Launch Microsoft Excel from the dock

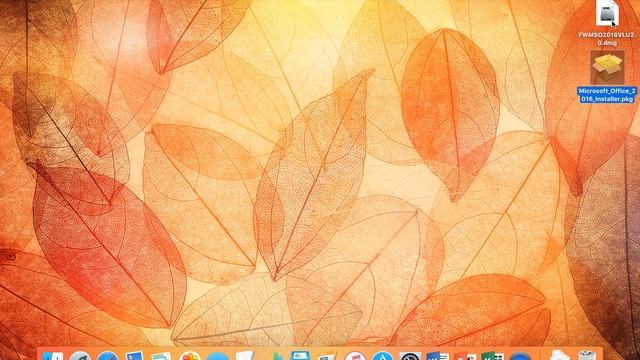(x=493, y=355)
